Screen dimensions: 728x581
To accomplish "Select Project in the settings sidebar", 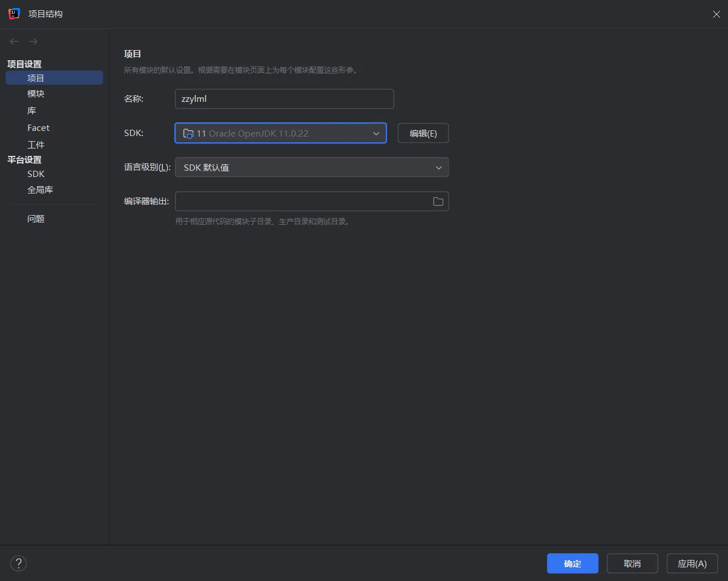I will (36, 78).
